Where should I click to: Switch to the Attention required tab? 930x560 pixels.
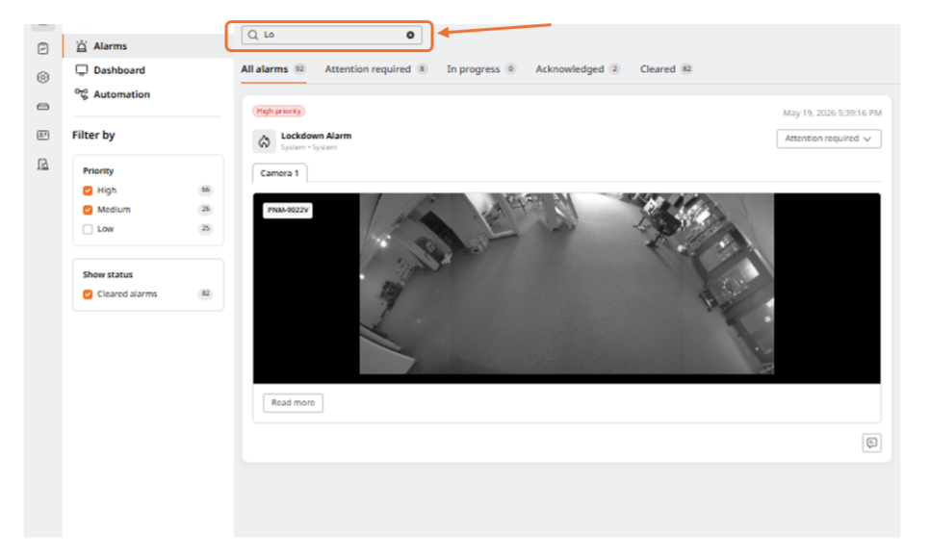coord(375,69)
